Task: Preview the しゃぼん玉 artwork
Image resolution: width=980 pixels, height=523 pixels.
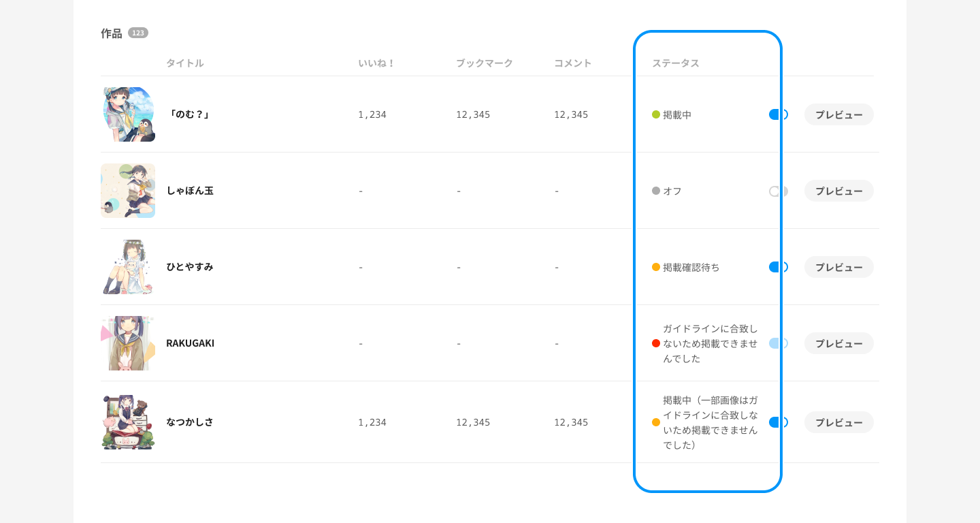Action: [x=838, y=191]
